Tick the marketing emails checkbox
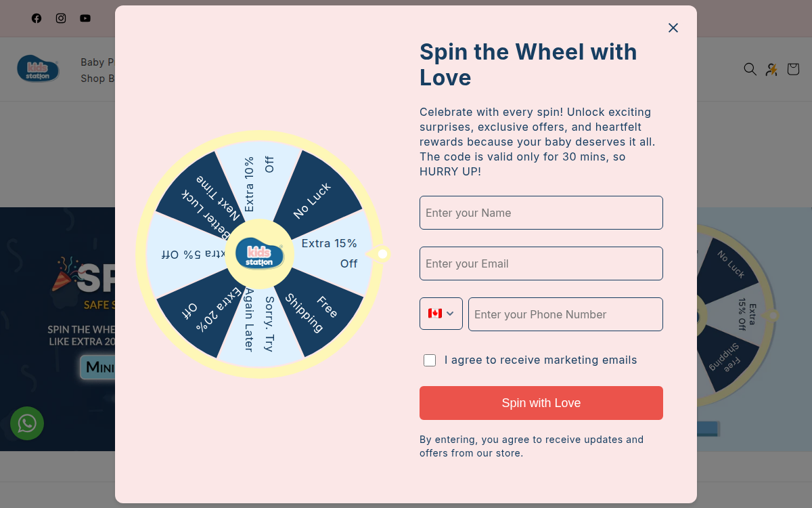Screen dimensions: 812x508 point(430,360)
